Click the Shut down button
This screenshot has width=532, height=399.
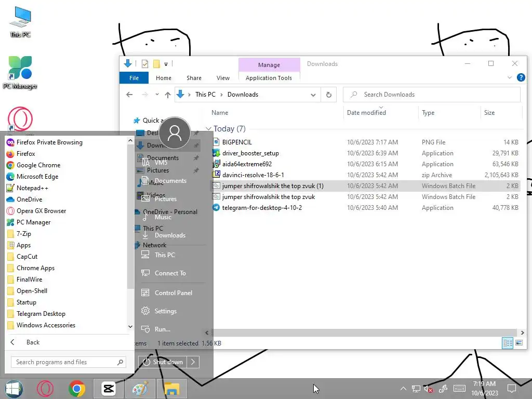(163, 362)
